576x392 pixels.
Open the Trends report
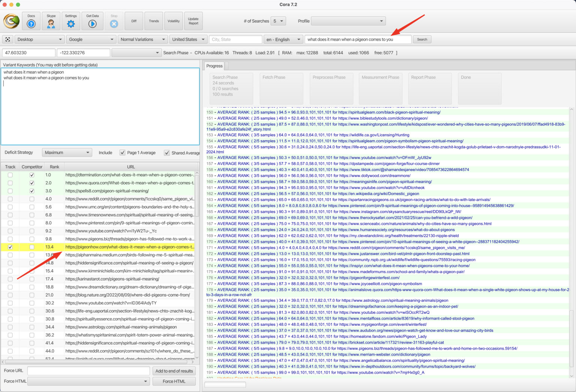pos(154,21)
